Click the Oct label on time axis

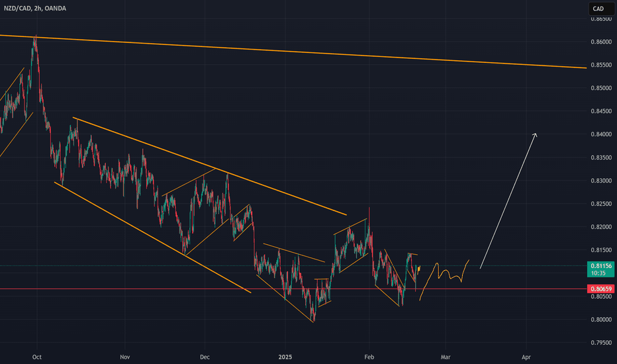(37, 357)
